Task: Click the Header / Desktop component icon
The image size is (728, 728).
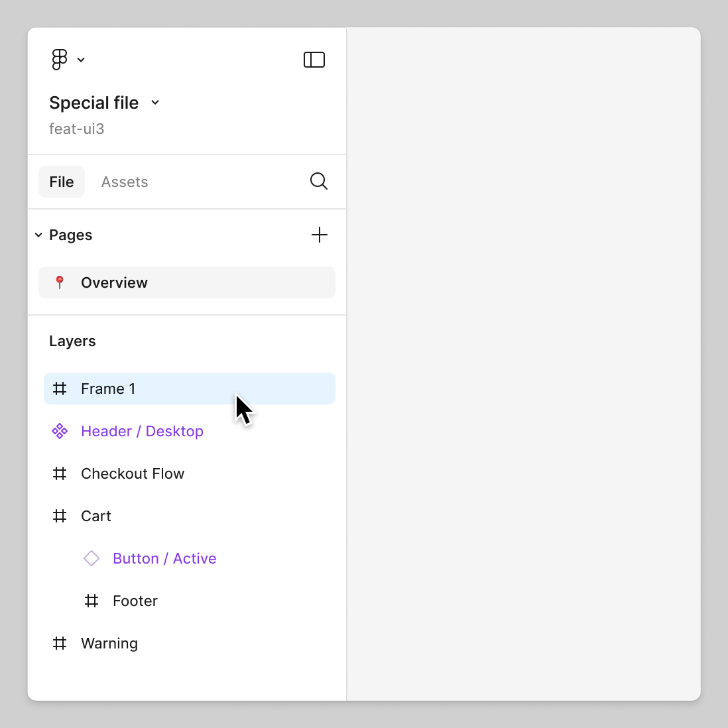Action: pos(60,431)
